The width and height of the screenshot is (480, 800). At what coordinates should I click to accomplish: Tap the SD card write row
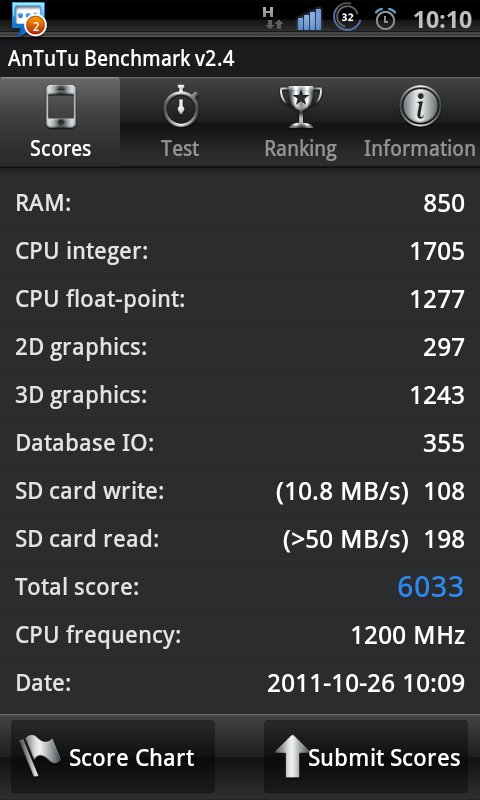240,490
